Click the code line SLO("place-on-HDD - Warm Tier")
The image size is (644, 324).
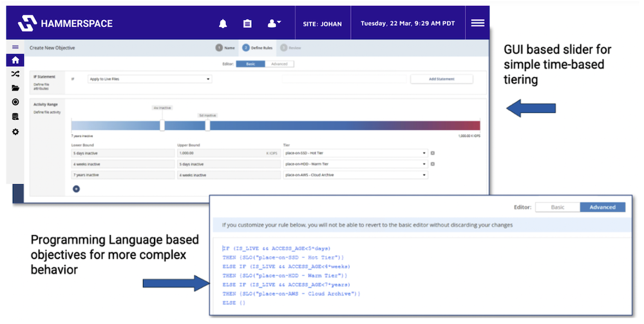click(285, 276)
